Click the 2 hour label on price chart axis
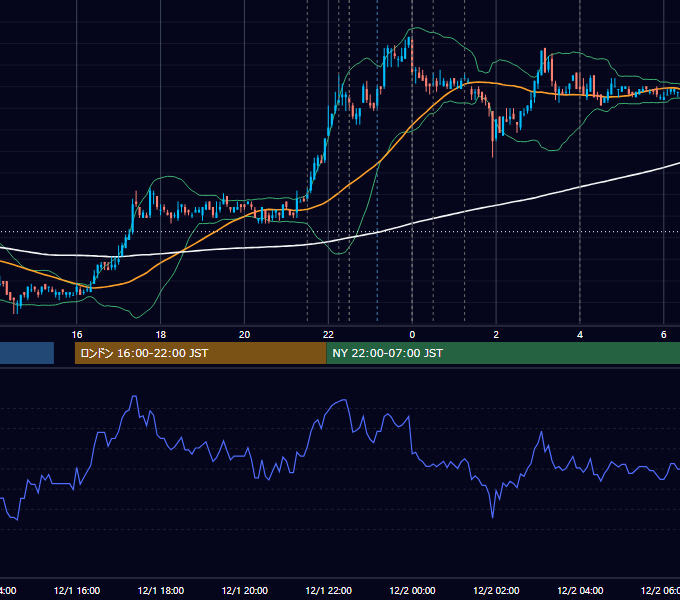 (x=496, y=335)
